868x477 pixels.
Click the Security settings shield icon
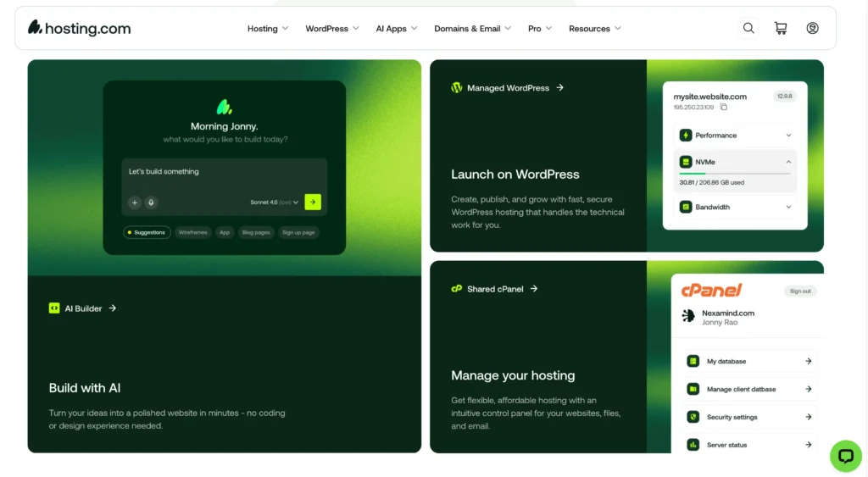pyautogui.click(x=693, y=417)
